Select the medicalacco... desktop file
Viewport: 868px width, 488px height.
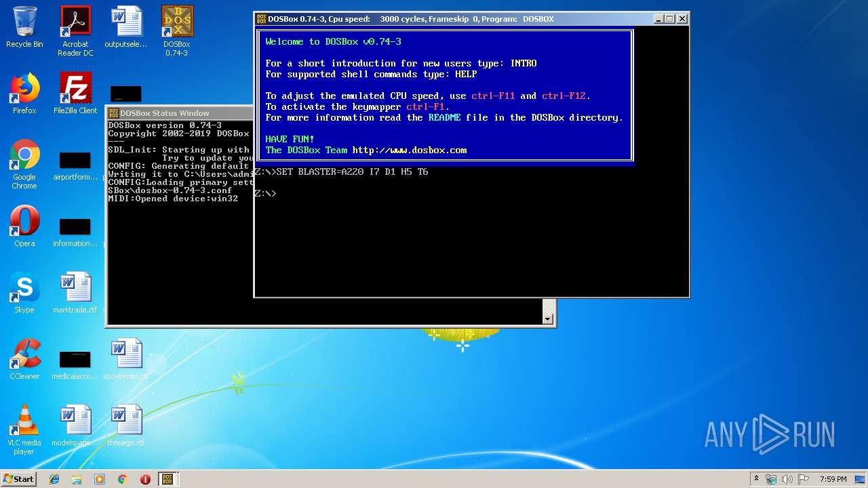pyautogui.click(x=75, y=365)
